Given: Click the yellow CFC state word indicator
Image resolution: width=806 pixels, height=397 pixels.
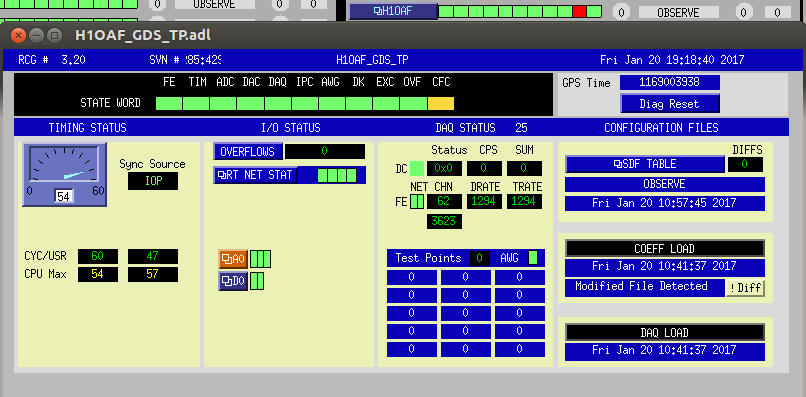Looking at the screenshot, I should point(441,103).
